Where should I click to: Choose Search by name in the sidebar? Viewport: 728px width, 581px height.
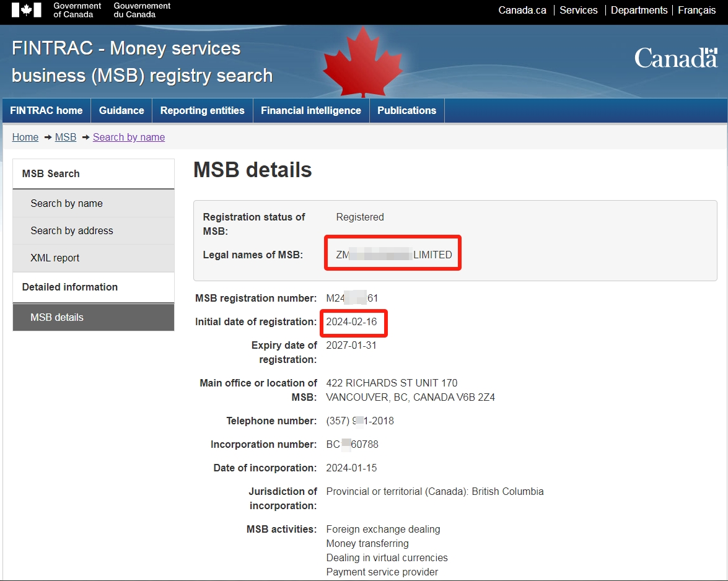(67, 203)
